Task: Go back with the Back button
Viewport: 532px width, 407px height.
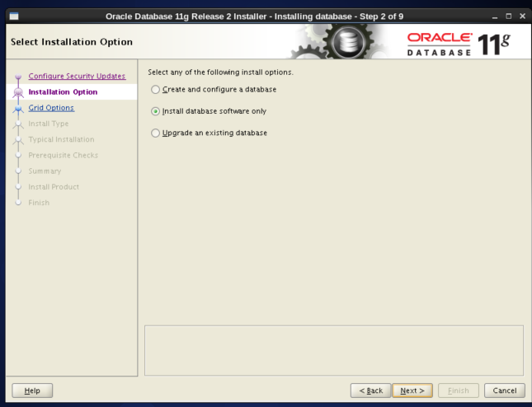Action: [x=370, y=391]
